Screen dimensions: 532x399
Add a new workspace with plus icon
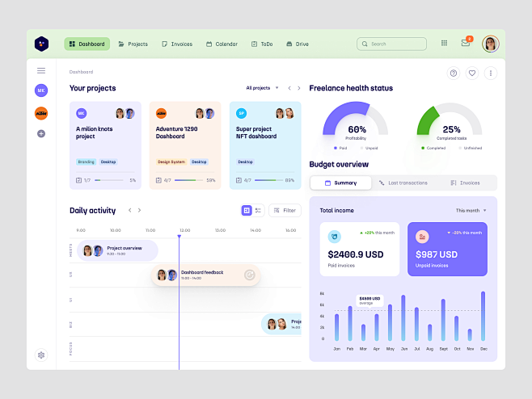pyautogui.click(x=41, y=133)
